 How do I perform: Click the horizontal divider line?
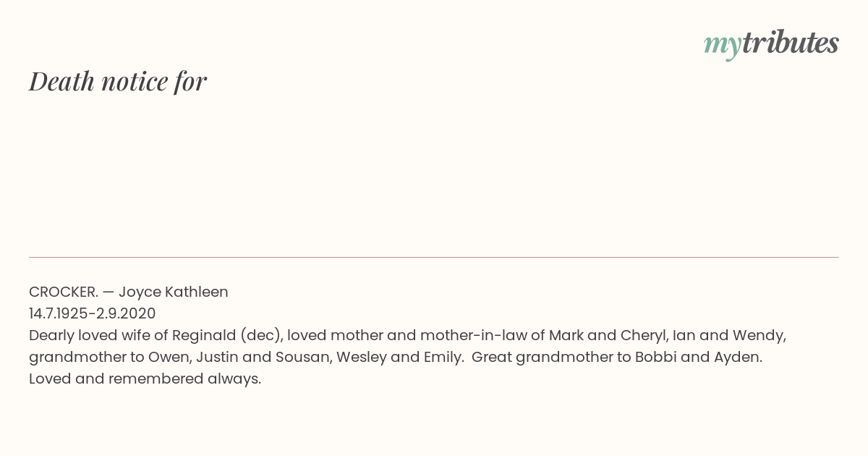(x=434, y=257)
